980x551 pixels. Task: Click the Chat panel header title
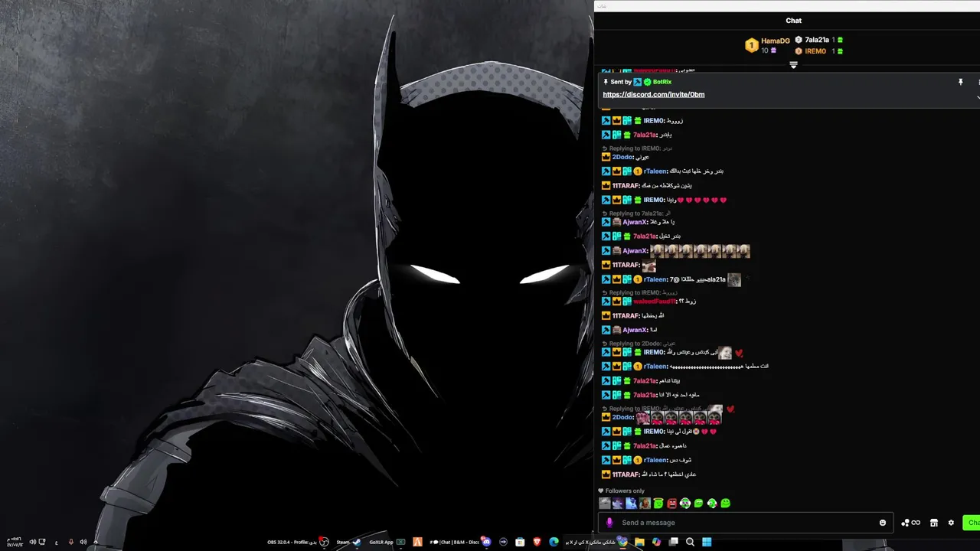pyautogui.click(x=793, y=21)
